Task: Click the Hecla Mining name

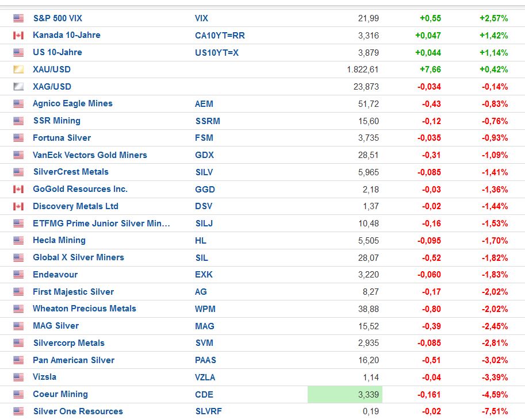Action: point(59,240)
